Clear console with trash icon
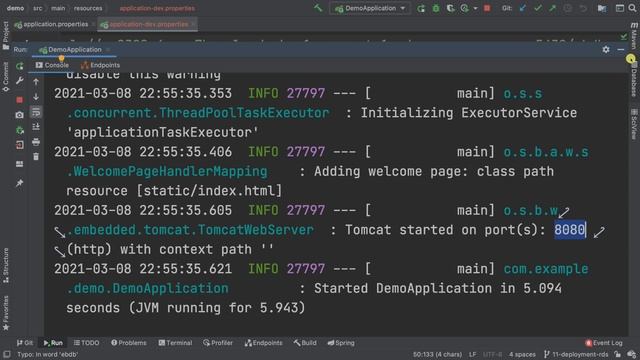 [36, 157]
